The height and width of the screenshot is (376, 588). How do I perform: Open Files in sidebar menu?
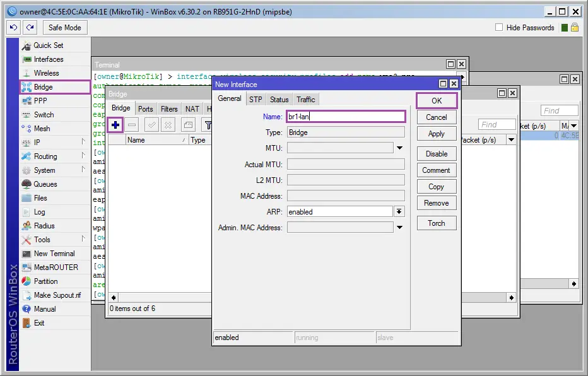[55, 198]
